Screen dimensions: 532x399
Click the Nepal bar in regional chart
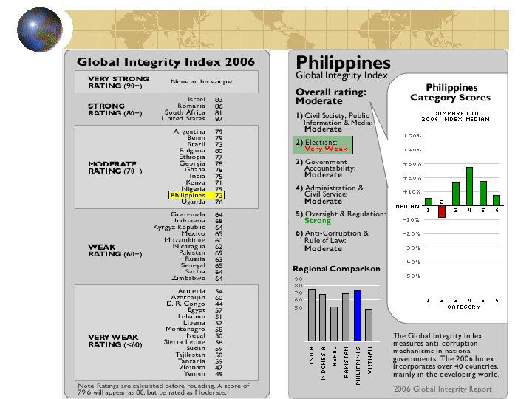334,324
